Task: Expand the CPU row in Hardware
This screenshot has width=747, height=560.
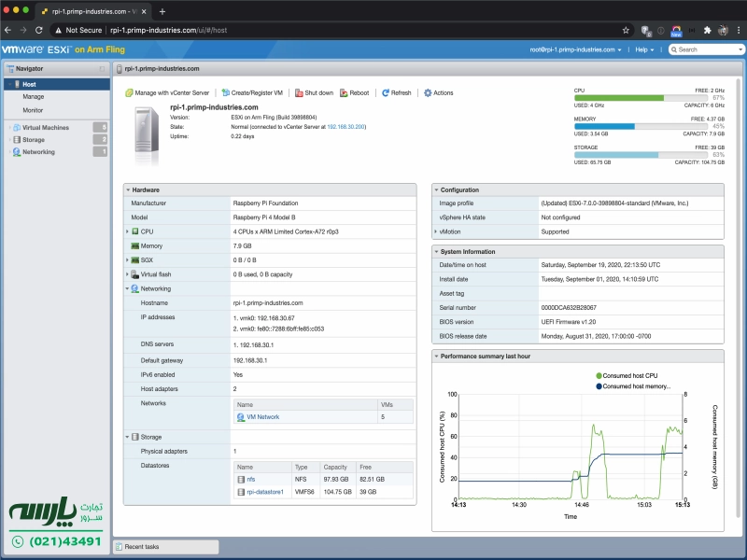Action: click(127, 231)
